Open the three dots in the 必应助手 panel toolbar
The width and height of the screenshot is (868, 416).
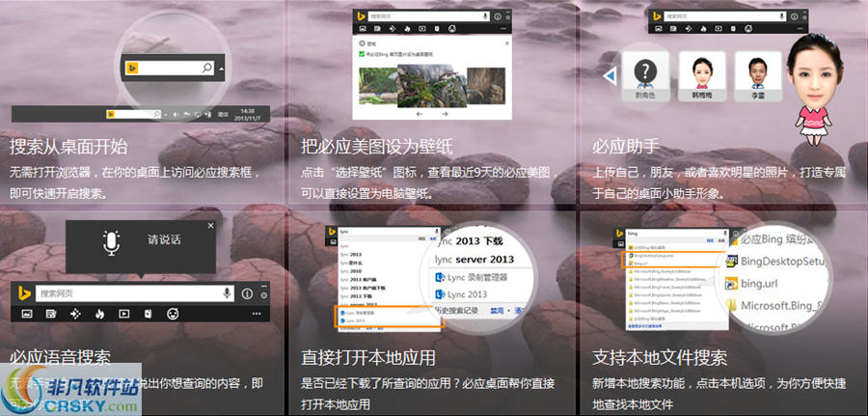[x=799, y=28]
